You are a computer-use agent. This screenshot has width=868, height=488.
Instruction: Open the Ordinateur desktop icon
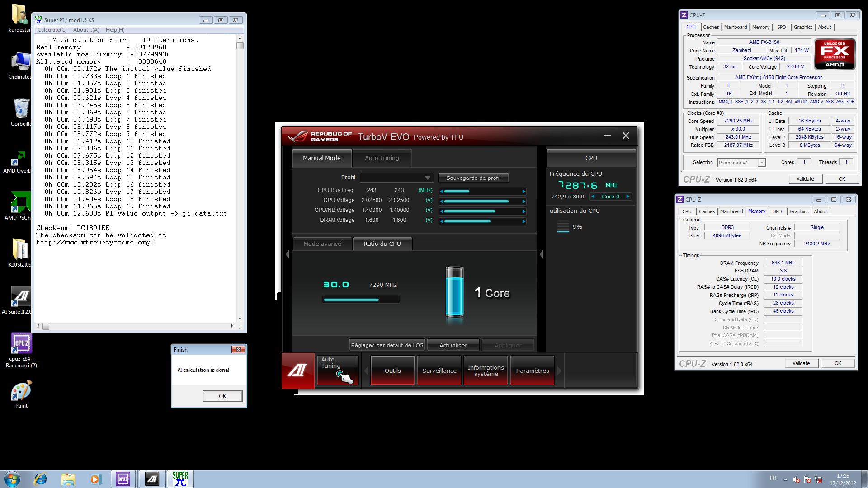coord(20,66)
